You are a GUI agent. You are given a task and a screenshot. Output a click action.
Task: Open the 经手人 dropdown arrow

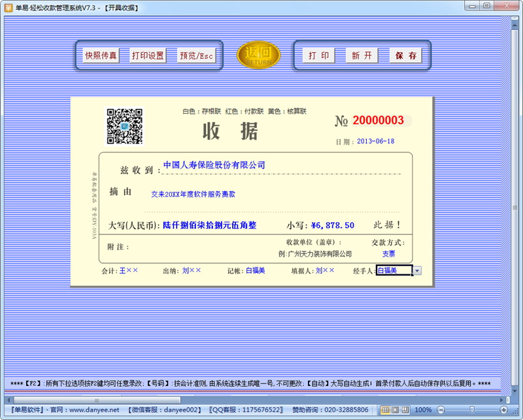click(x=417, y=270)
